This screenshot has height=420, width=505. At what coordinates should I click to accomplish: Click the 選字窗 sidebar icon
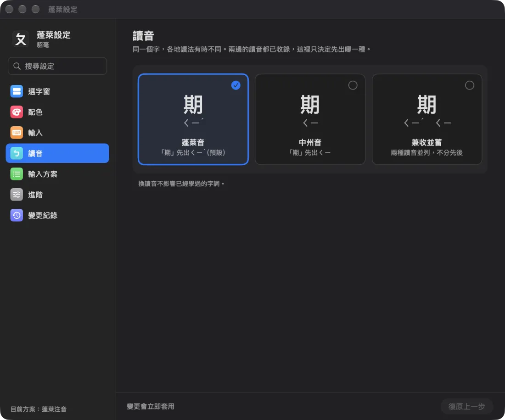click(17, 91)
